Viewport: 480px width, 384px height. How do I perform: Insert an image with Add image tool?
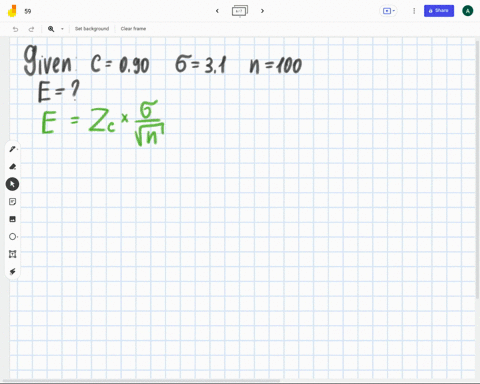click(13, 219)
